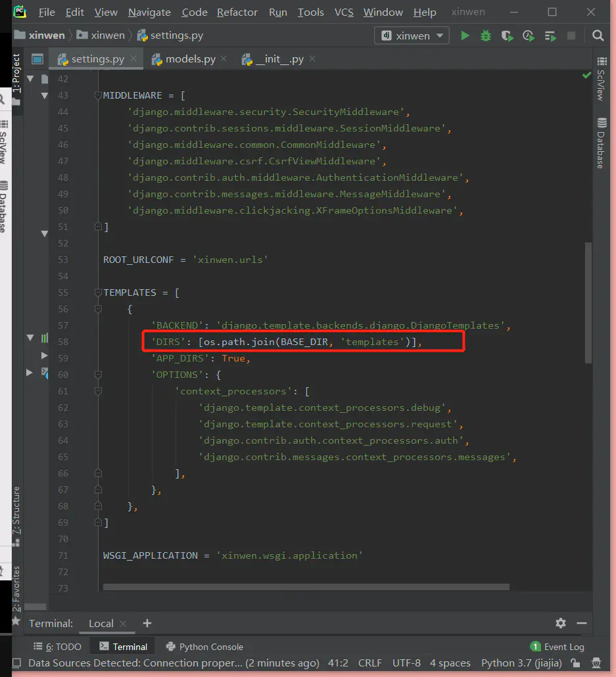Select the Terminal tool window button
The width and height of the screenshot is (616, 677).
[x=124, y=646]
